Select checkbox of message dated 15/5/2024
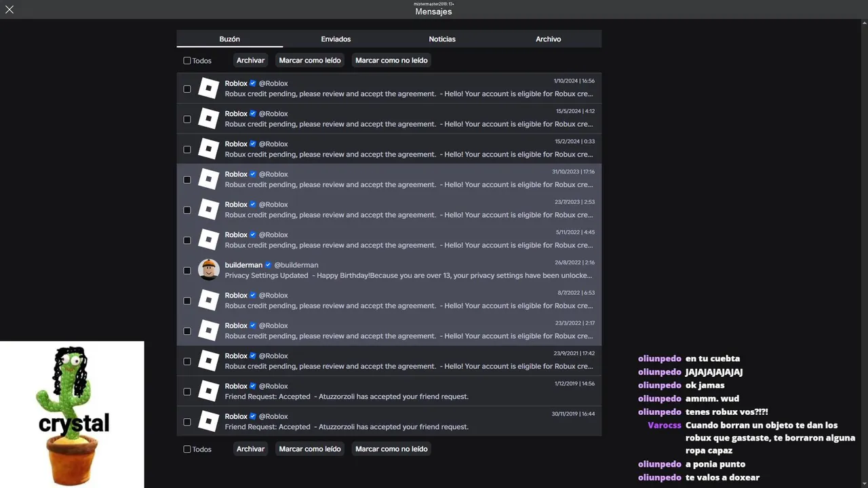 pyautogui.click(x=187, y=119)
